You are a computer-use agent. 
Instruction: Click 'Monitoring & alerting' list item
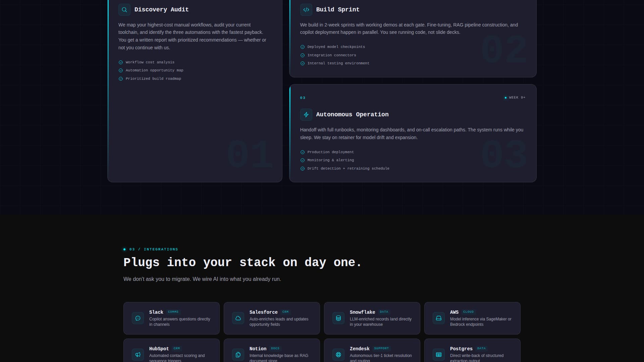pos(330,160)
